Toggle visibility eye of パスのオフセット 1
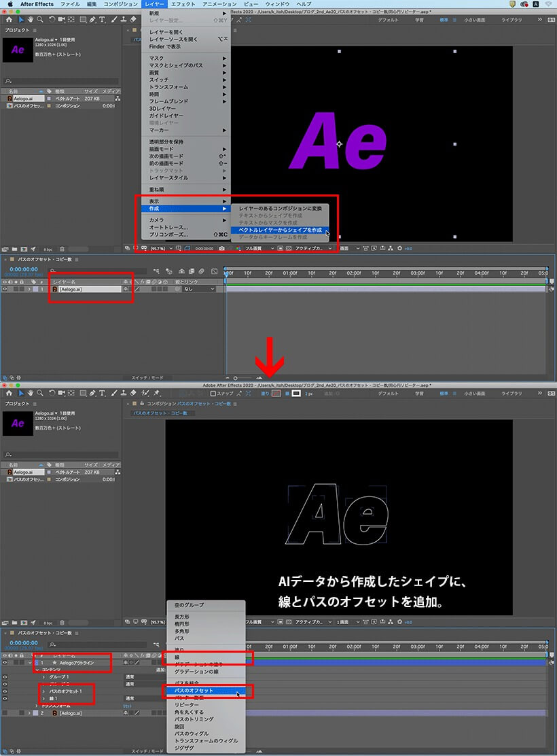The image size is (557, 756). [5, 691]
